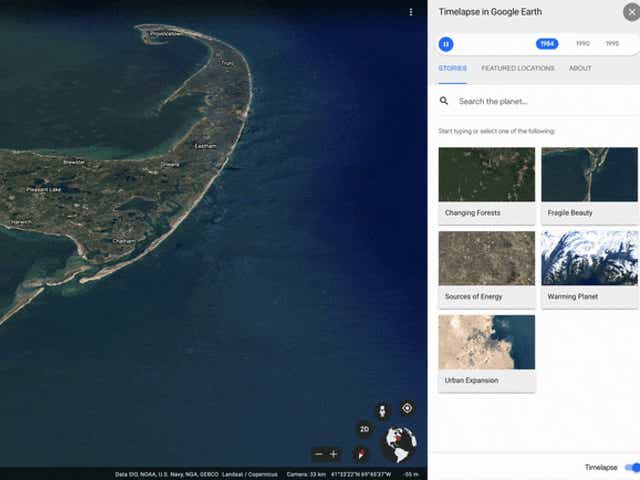Zoom out with the minus button
This screenshot has width=640, height=480.
[319, 454]
